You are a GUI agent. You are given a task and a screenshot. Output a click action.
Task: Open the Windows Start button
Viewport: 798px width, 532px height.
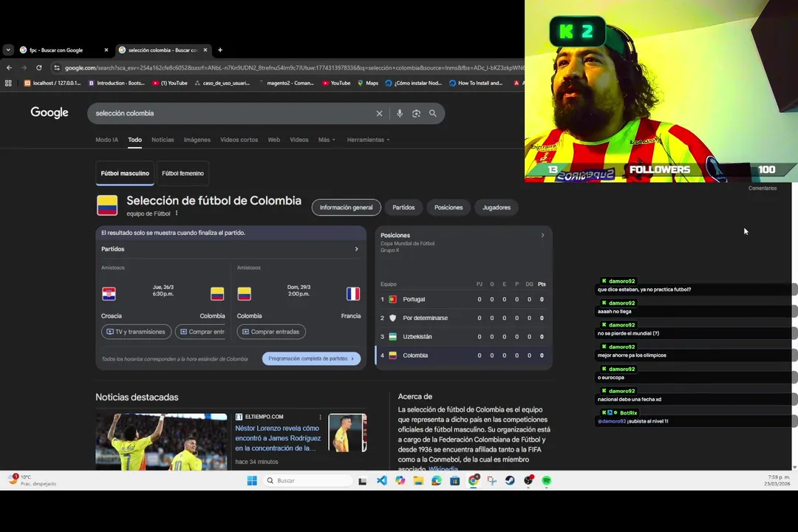click(x=252, y=480)
